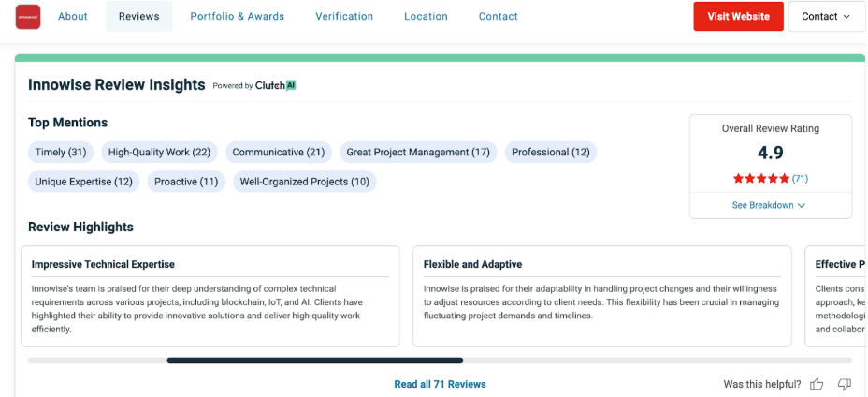Open the Flexible and Adaptive highlight card
The image size is (868, 397).
click(602, 296)
